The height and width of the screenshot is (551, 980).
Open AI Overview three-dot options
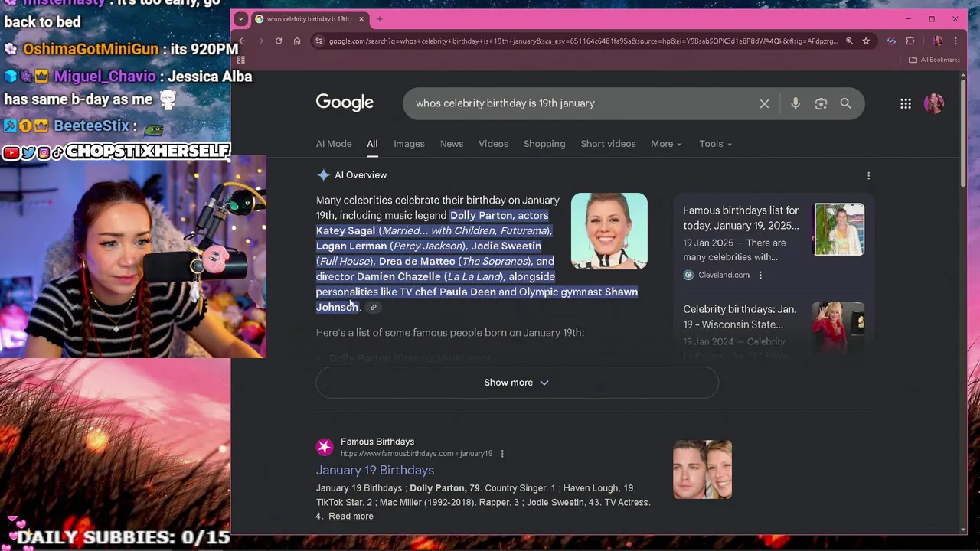[868, 176]
